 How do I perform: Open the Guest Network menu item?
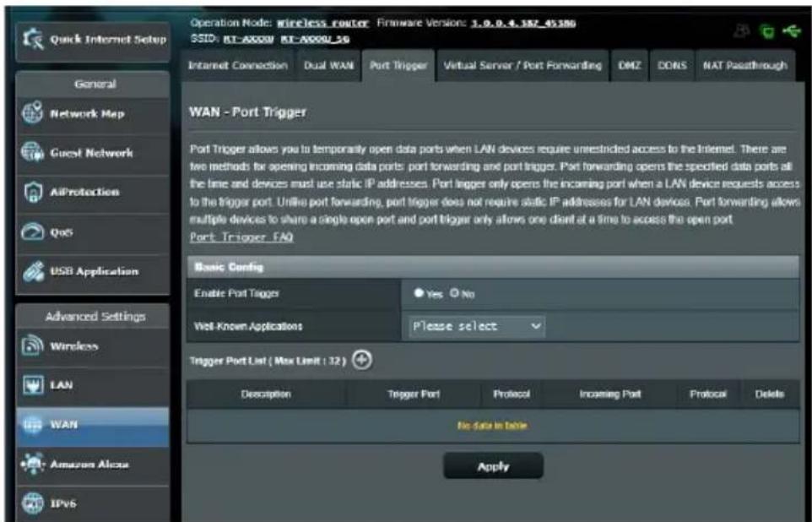pyautogui.click(x=93, y=154)
